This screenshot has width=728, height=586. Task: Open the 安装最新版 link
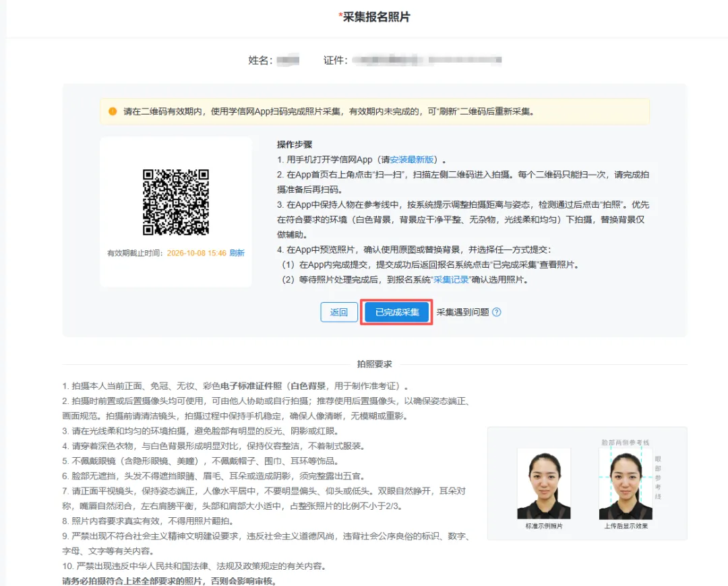pyautogui.click(x=412, y=160)
